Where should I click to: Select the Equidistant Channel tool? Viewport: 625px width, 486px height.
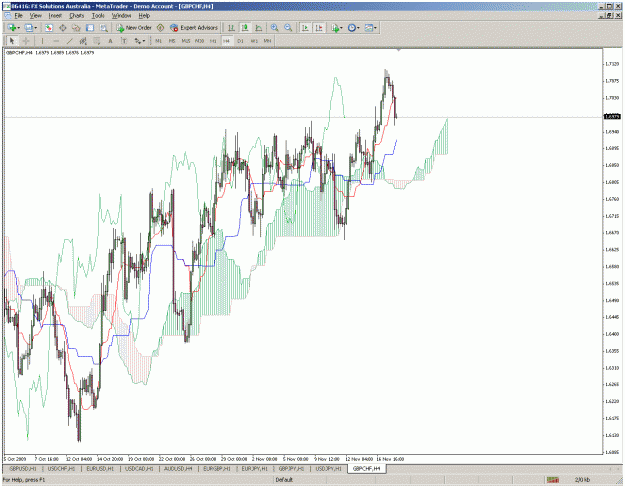coord(83,41)
